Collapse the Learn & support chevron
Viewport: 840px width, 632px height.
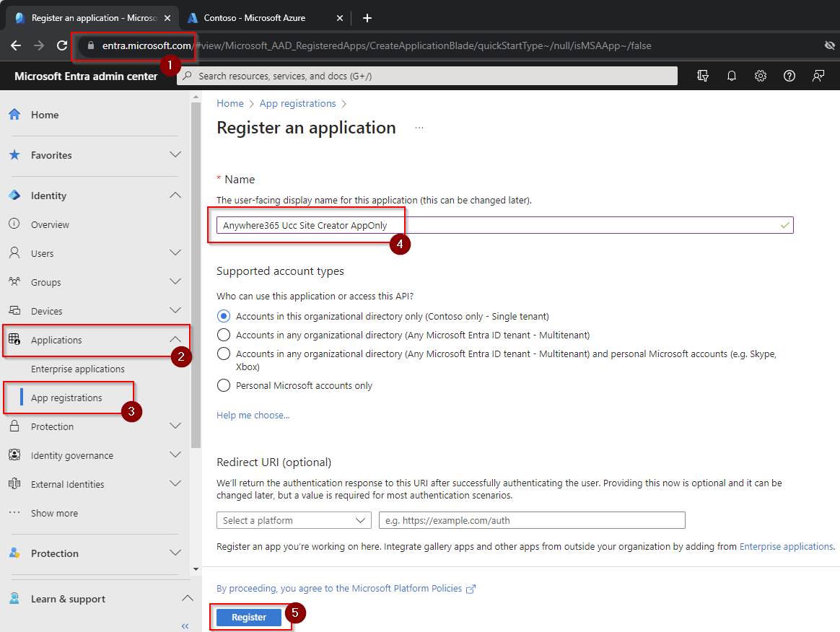187,598
